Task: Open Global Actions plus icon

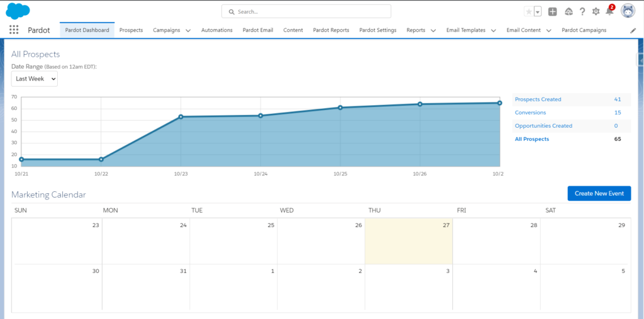Action: pyautogui.click(x=552, y=12)
